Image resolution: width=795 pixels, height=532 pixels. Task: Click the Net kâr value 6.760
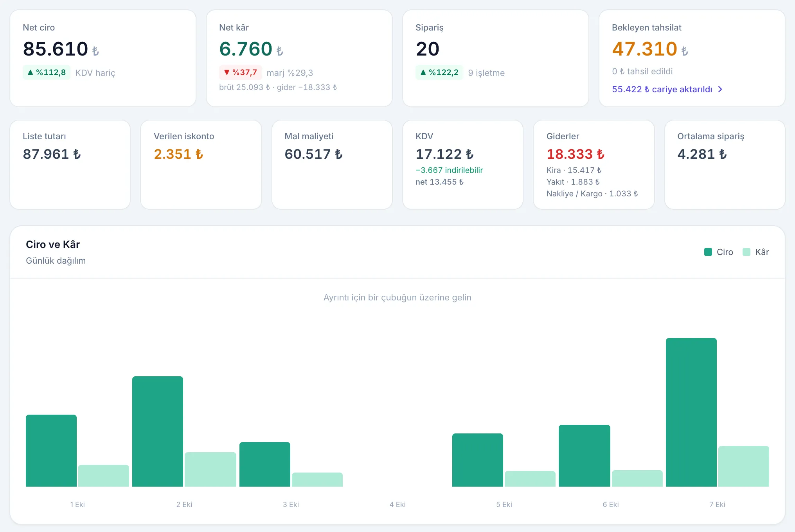point(246,49)
